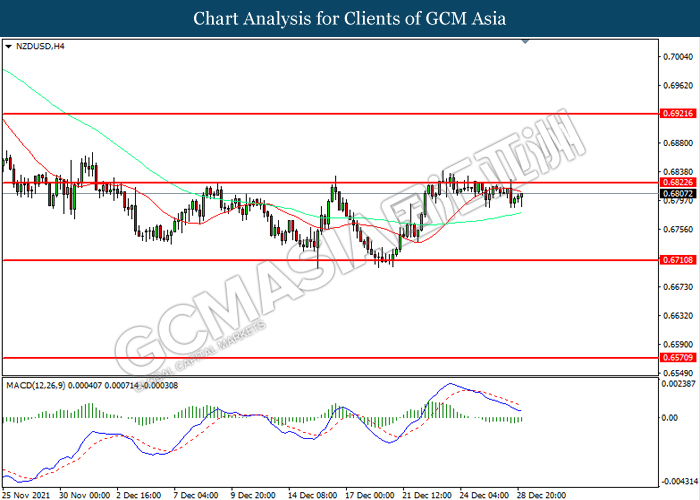Click the MACD scale value -0.004314
Screen dimensions: 700x500
[679, 482]
